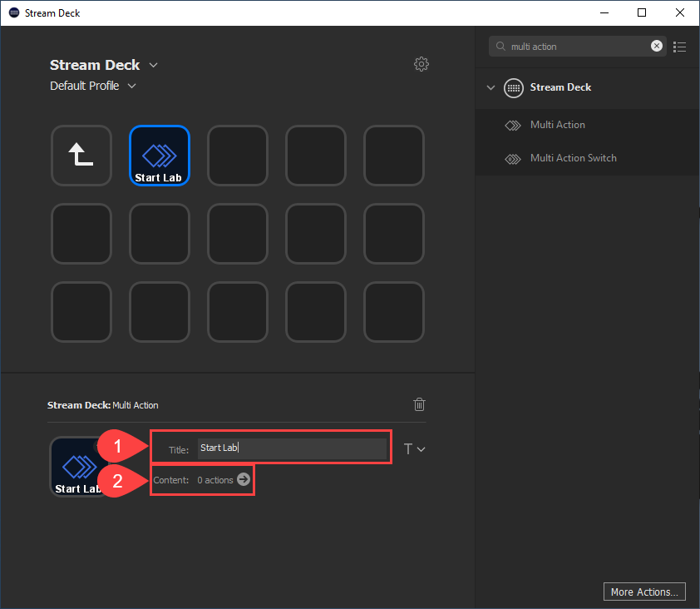The image size is (700, 609).
Task: Select the Start Lab multi action key
Action: [x=160, y=156]
